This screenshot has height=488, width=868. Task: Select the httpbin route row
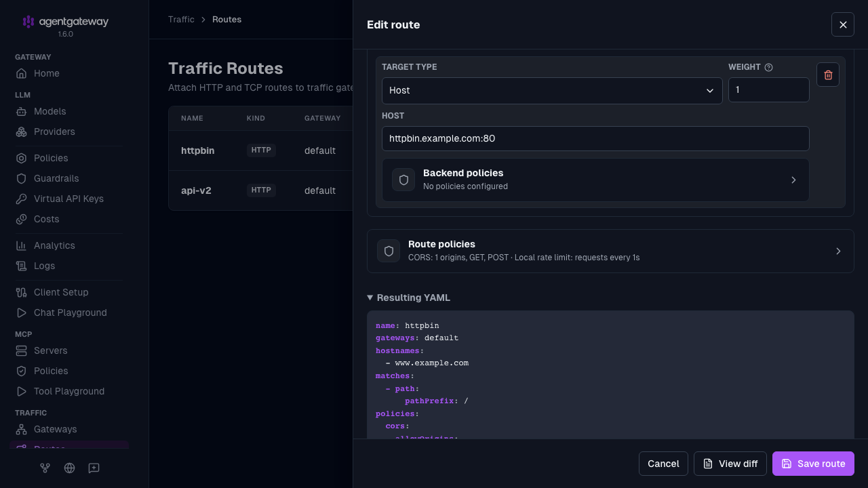[261, 150]
